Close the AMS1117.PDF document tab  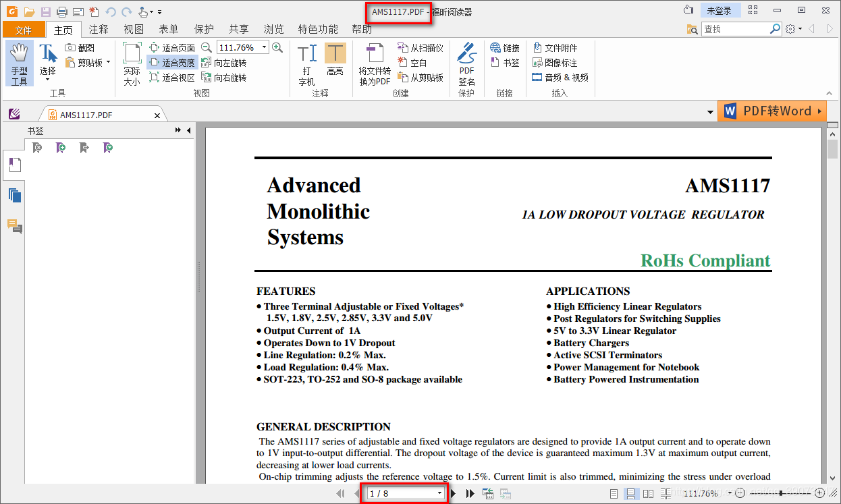[x=157, y=115]
